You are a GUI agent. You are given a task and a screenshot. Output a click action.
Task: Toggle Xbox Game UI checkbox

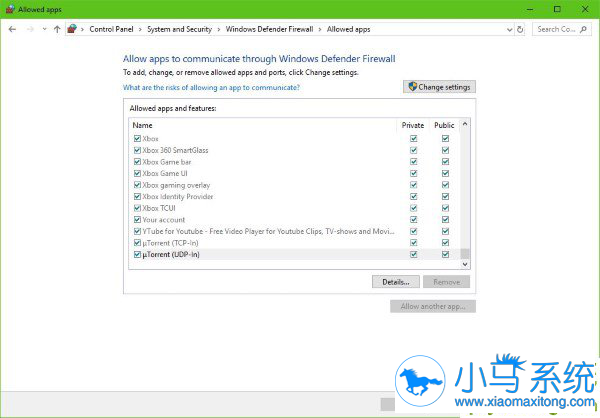(x=137, y=173)
